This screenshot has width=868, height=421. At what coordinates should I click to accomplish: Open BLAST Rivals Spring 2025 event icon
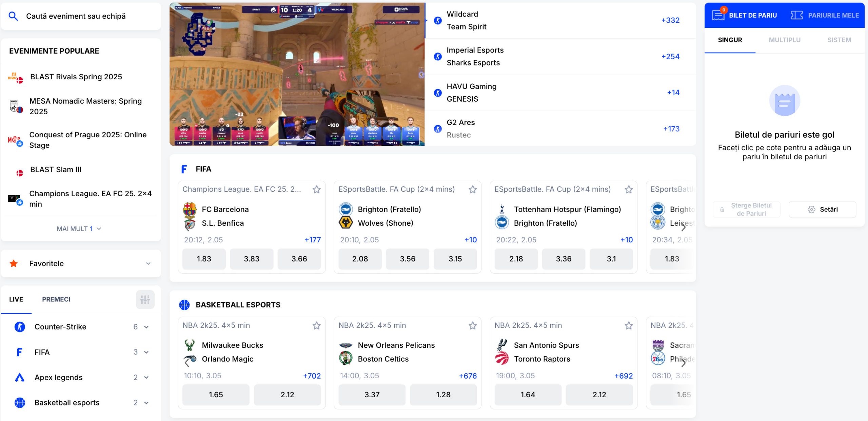coord(15,77)
